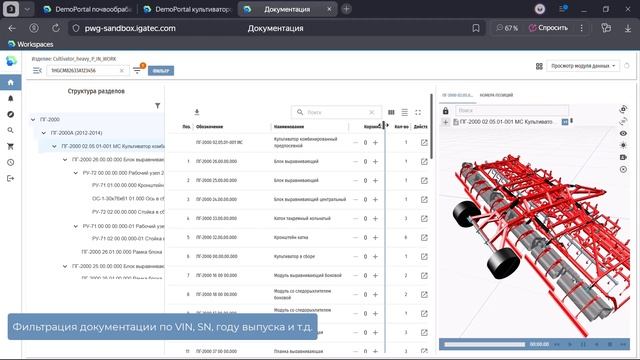Viewport: 640px width, 360px height.
Task: Open action link for Культиватор в сборе row
Action: (424, 256)
